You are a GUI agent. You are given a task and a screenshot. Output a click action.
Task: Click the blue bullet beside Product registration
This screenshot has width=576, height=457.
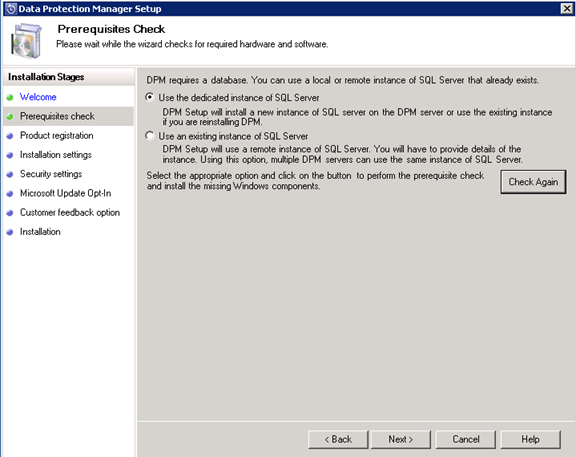coord(10,136)
